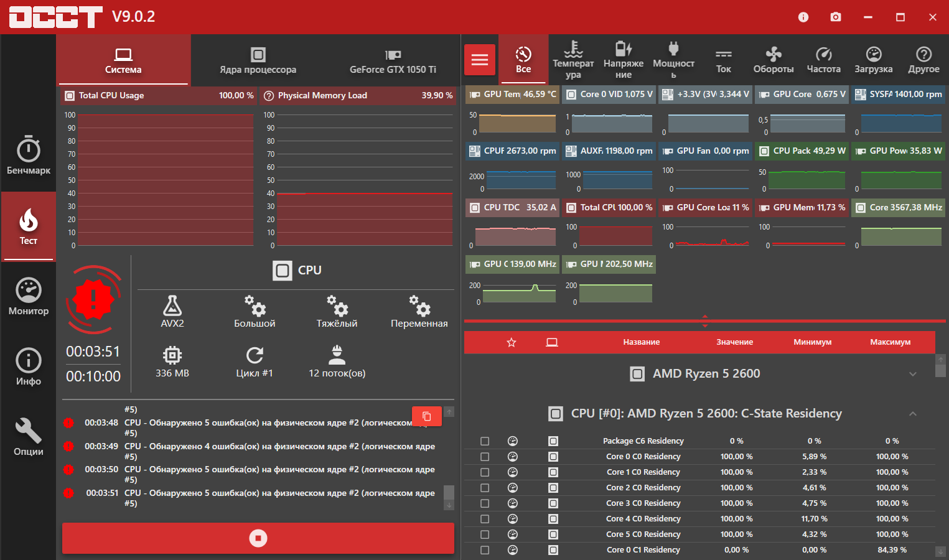This screenshot has height=560, width=949.
Task: Select the Тяжёлый mode option
Action: tap(337, 312)
